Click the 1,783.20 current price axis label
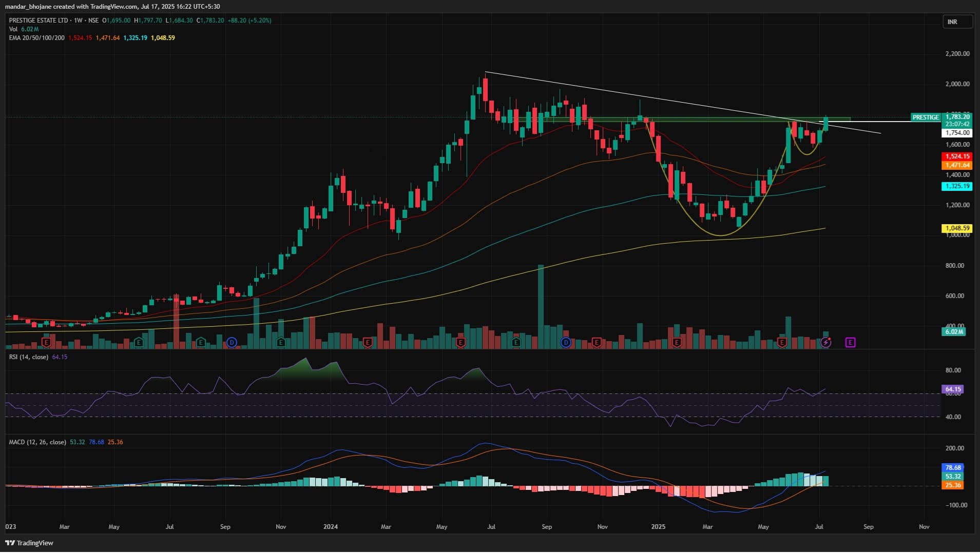 [x=957, y=117]
